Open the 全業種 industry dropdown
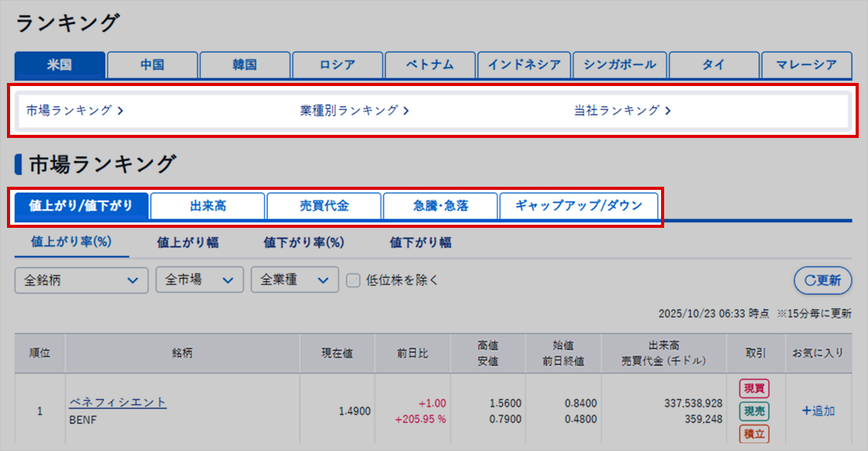This screenshot has width=868, height=451. [294, 281]
